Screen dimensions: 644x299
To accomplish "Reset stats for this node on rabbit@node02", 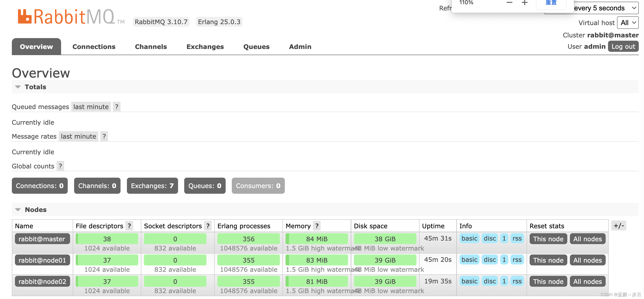I will [548, 281].
